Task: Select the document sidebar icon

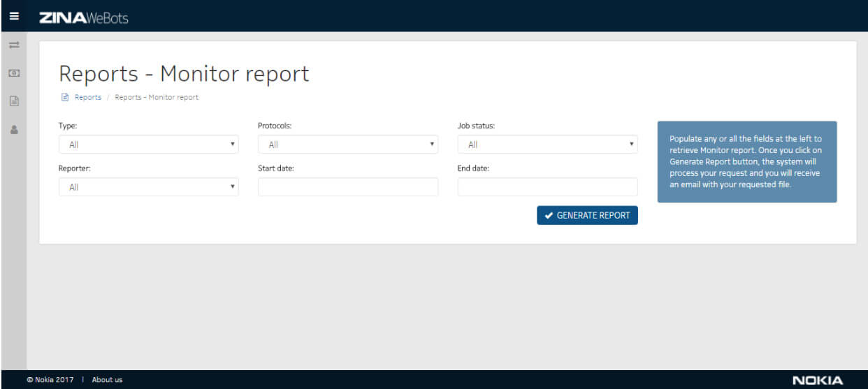Action: [x=13, y=101]
